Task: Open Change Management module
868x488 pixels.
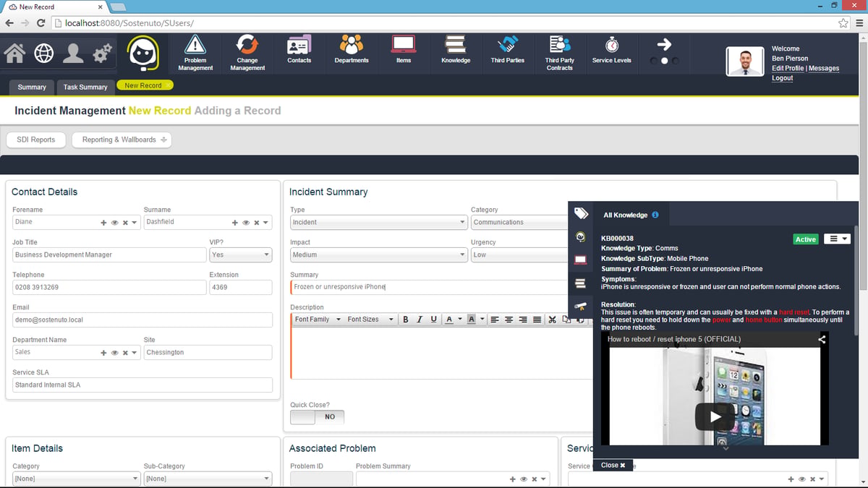Action: [247, 53]
